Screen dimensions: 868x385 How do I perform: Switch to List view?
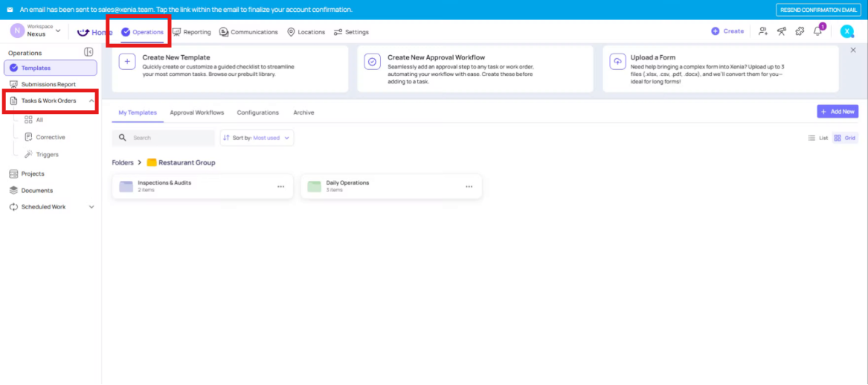click(818, 138)
